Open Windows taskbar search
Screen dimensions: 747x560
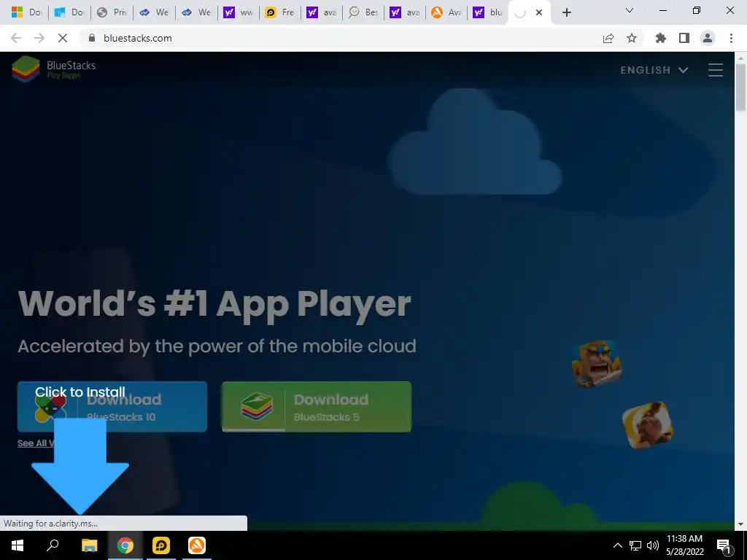53,545
